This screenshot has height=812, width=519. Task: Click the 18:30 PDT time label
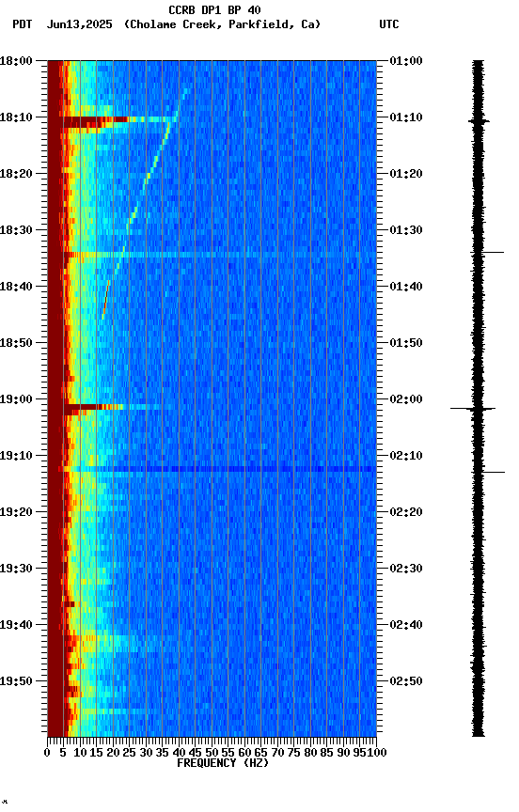click(16, 230)
